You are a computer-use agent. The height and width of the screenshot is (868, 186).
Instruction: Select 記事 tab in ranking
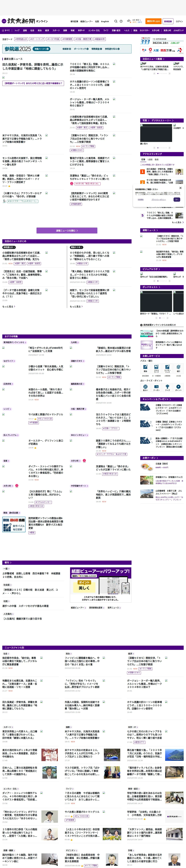[143, 160]
